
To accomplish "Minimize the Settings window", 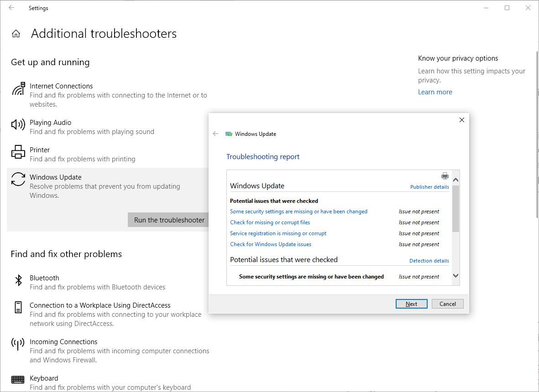I will (486, 8).
